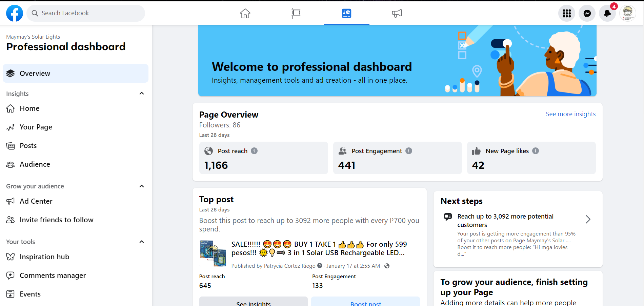The height and width of the screenshot is (306, 644).
Task: Click See more insights link
Action: 570,114
